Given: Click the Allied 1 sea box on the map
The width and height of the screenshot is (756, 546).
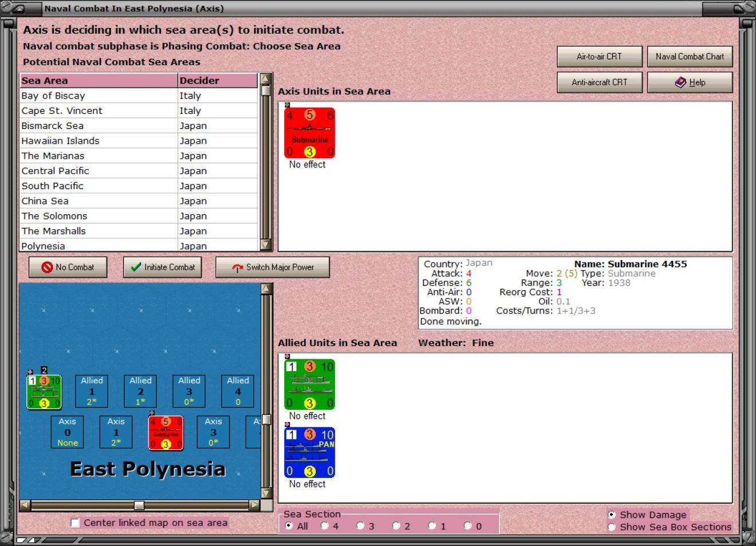Looking at the screenshot, I should tap(92, 391).
